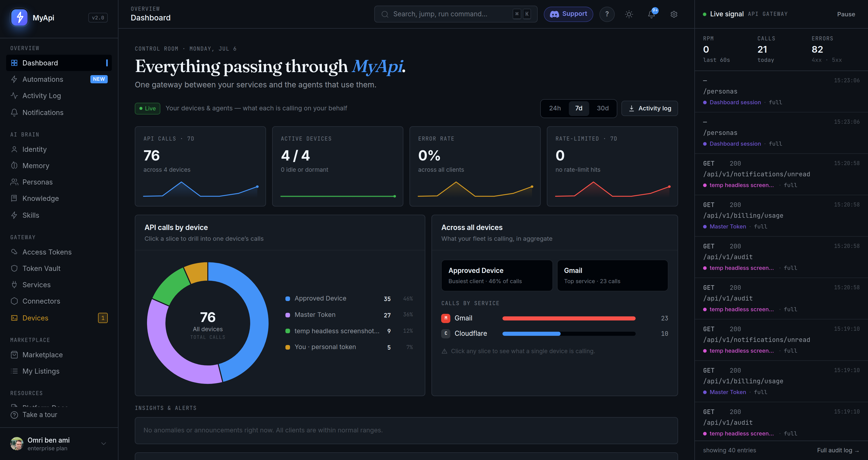The height and width of the screenshot is (460, 868).
Task: Open the help question mark button
Action: (x=607, y=14)
